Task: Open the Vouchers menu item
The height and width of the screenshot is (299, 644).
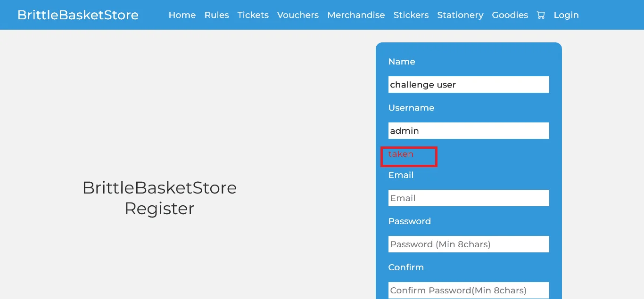Action: point(298,15)
